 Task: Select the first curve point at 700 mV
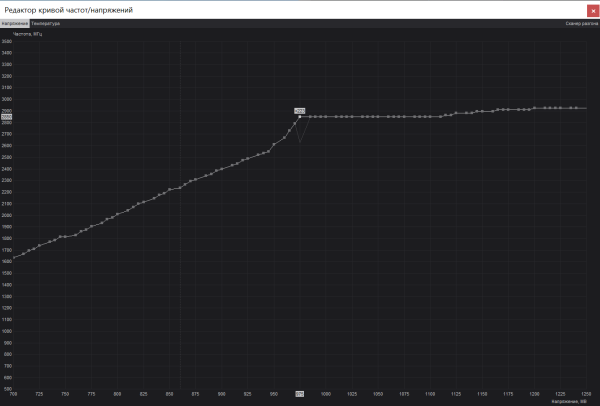(x=13, y=259)
